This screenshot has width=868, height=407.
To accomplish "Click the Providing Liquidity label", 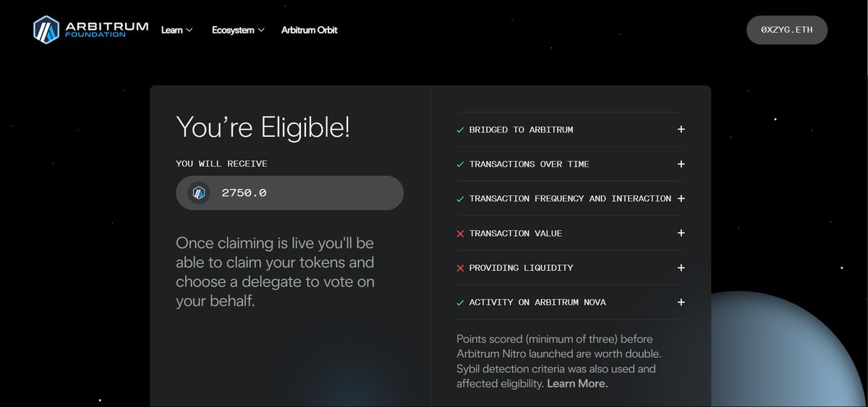I will 521,268.
